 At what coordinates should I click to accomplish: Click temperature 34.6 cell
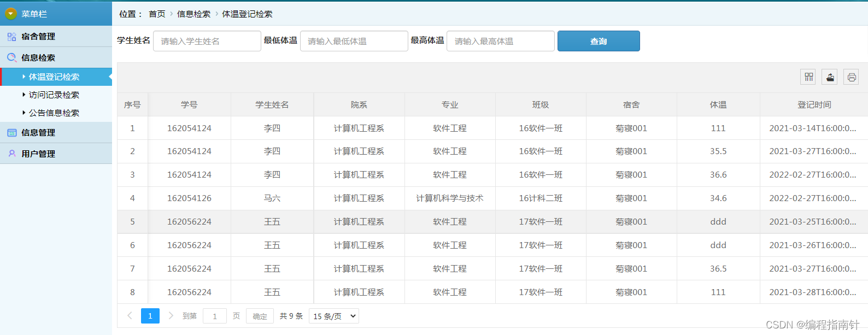(x=718, y=198)
